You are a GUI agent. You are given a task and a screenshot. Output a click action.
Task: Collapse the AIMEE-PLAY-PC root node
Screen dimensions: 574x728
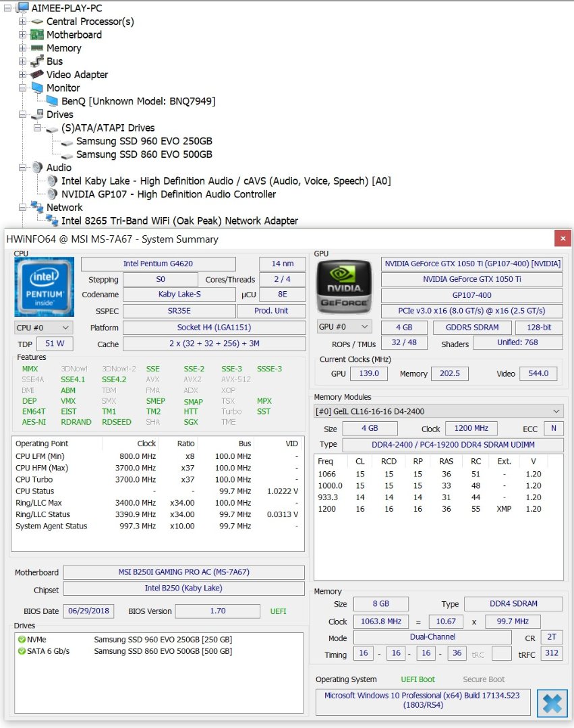point(8,8)
